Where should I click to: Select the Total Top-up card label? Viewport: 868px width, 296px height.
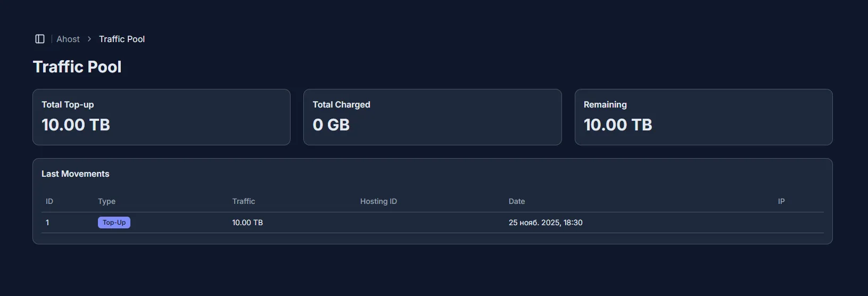(x=68, y=104)
